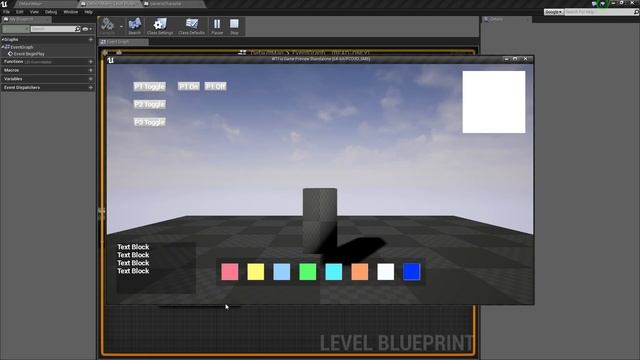Pick the white color swatch
Image resolution: width=640 pixels, height=360 pixels.
386,272
